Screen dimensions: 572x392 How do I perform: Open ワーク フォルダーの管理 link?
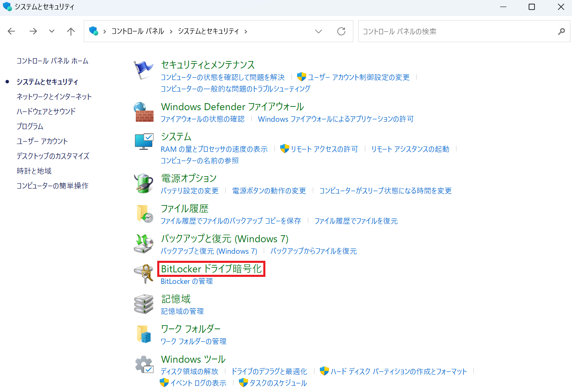click(194, 341)
